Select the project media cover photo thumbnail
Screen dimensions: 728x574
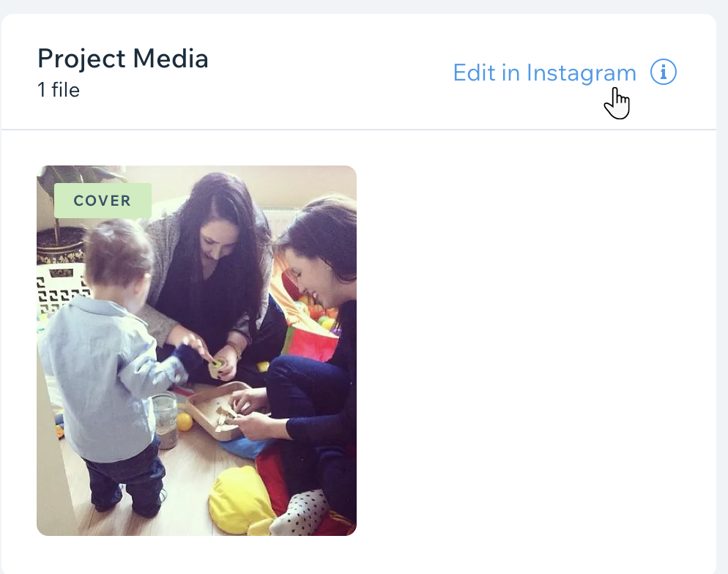click(196, 351)
